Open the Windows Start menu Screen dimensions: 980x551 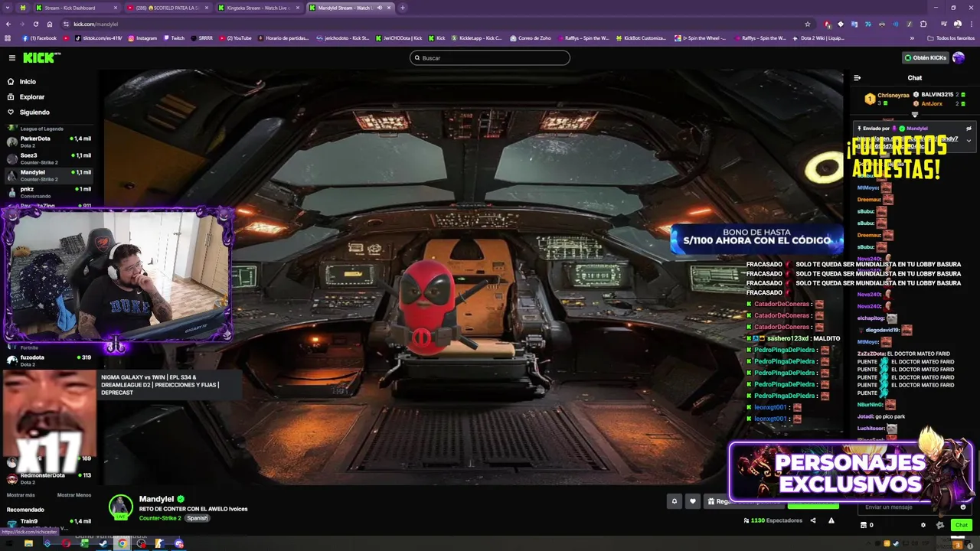(x=9, y=543)
